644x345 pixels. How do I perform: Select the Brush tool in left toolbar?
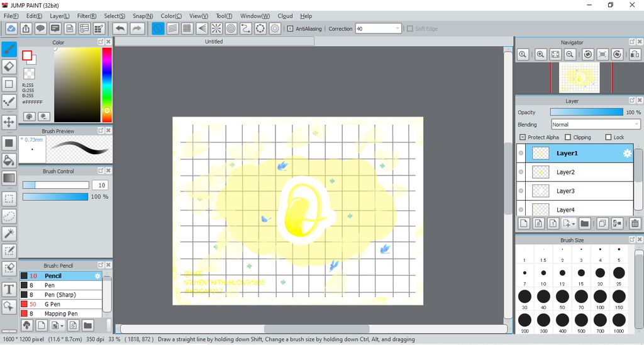click(x=9, y=49)
